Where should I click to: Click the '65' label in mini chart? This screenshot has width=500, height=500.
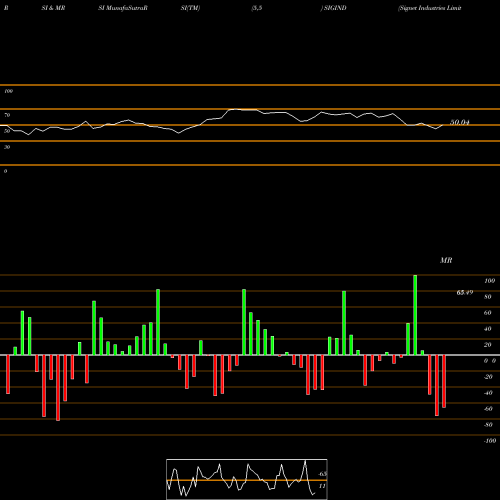tap(322, 474)
